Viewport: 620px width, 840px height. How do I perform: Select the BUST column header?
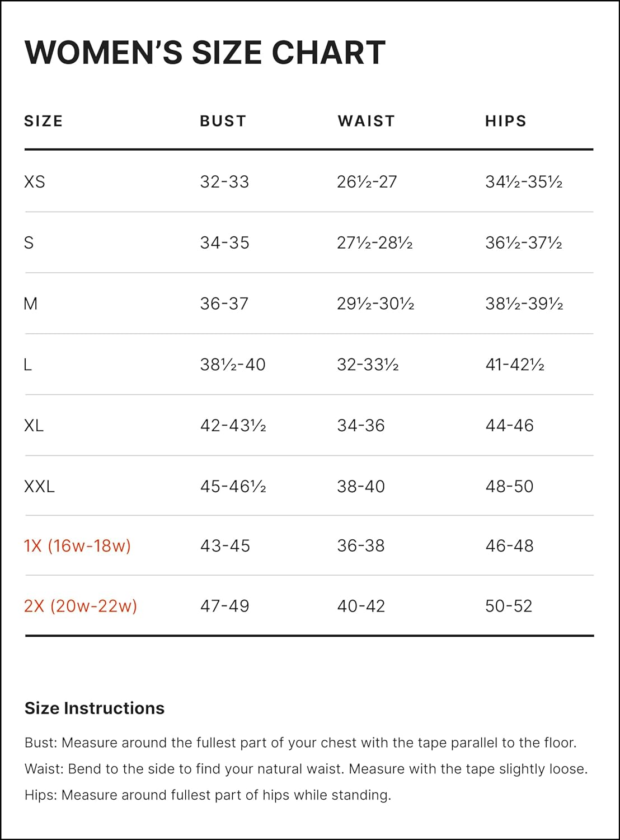click(223, 121)
